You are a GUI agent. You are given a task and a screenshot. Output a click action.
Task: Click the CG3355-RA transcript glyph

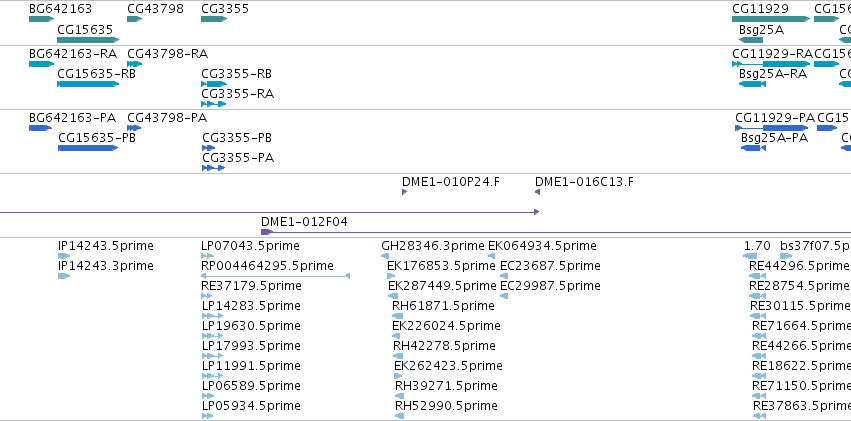point(214,104)
